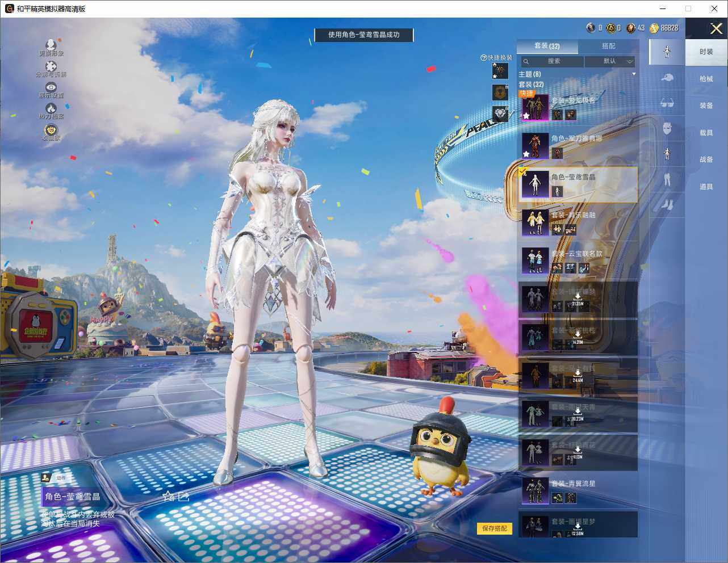Open the 道具 tab

706,187
